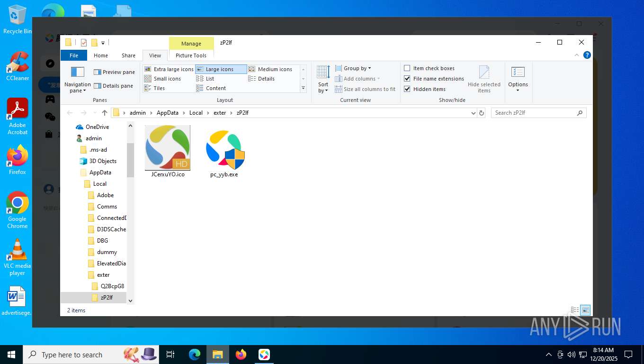Click the Add columns button
The height and width of the screenshot is (364, 644).
point(358,79)
